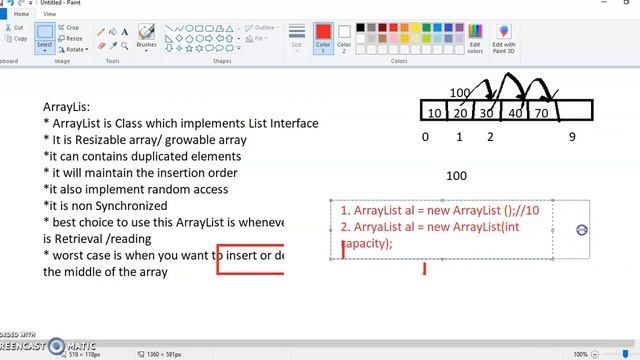The width and height of the screenshot is (640, 360).
Task: Select the Eraser tool
Action: coord(101,45)
